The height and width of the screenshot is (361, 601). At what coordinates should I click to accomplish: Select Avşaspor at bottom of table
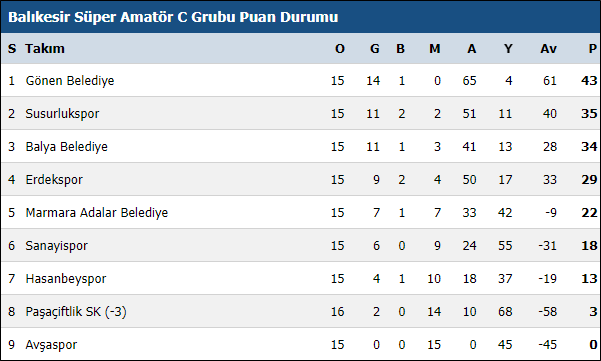(x=51, y=345)
